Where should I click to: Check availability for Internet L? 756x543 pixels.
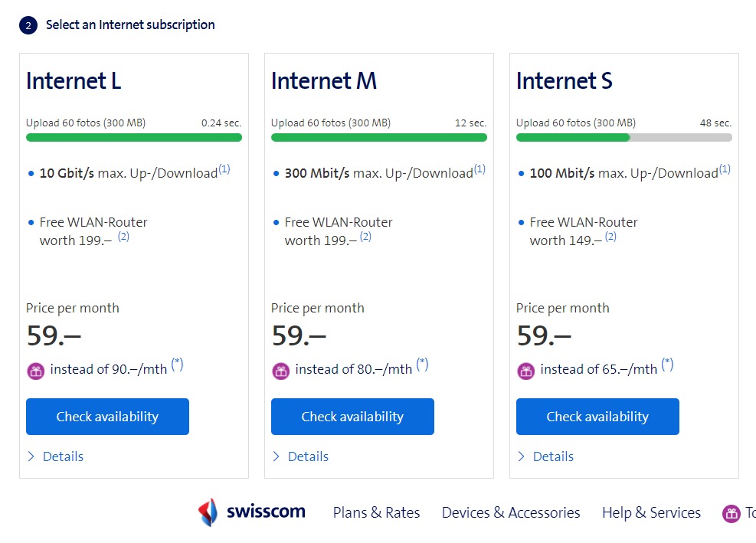click(107, 417)
